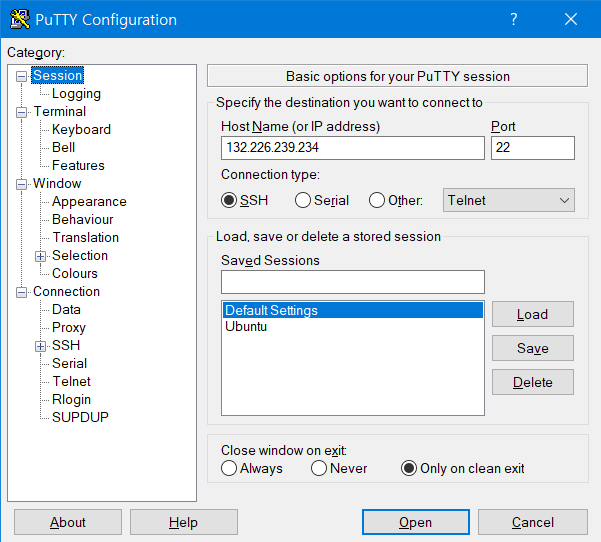The height and width of the screenshot is (542, 601).
Task: Open the Connection category
Action: pyautogui.click(x=66, y=292)
